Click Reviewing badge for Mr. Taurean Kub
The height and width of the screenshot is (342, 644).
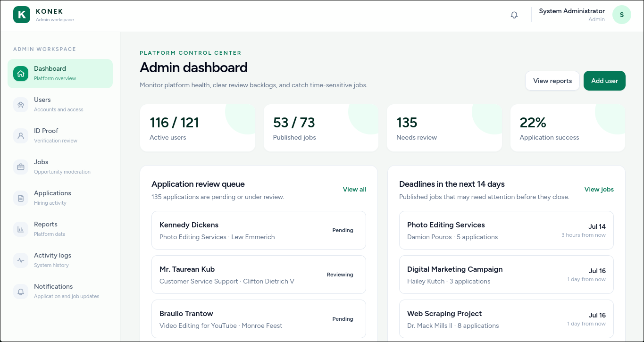coord(340,275)
